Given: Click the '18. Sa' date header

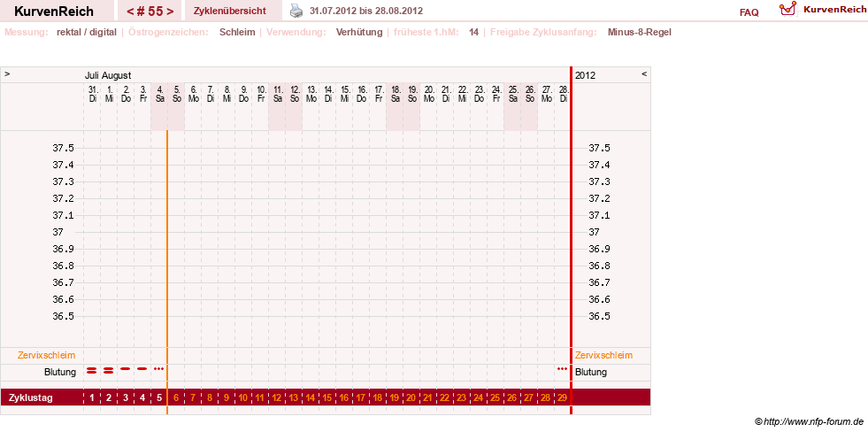Looking at the screenshot, I should [x=395, y=94].
